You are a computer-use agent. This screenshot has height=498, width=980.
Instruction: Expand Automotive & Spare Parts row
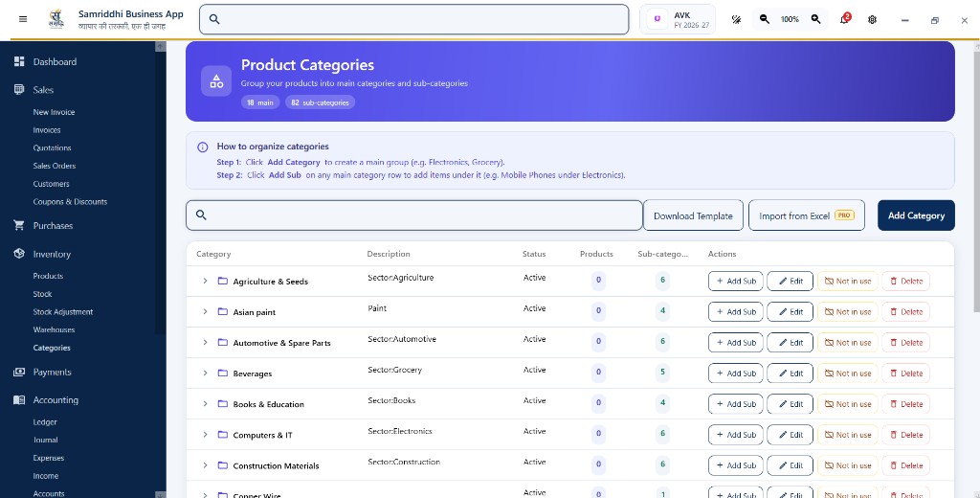coord(205,342)
